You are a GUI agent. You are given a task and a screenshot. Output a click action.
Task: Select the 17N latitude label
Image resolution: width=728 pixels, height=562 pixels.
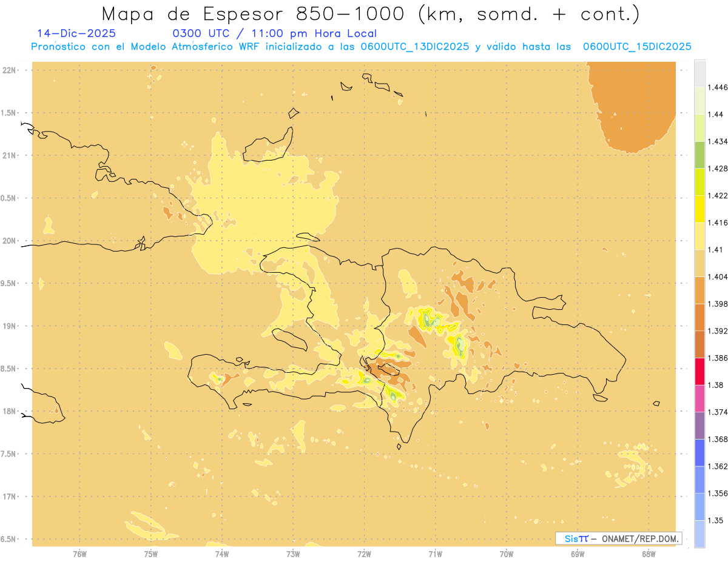tap(8, 497)
